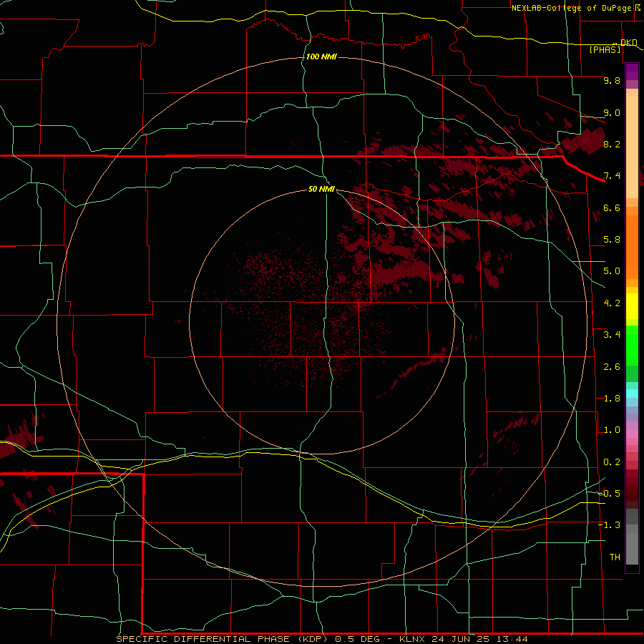Click the bright green segment of color bar

click(632, 345)
